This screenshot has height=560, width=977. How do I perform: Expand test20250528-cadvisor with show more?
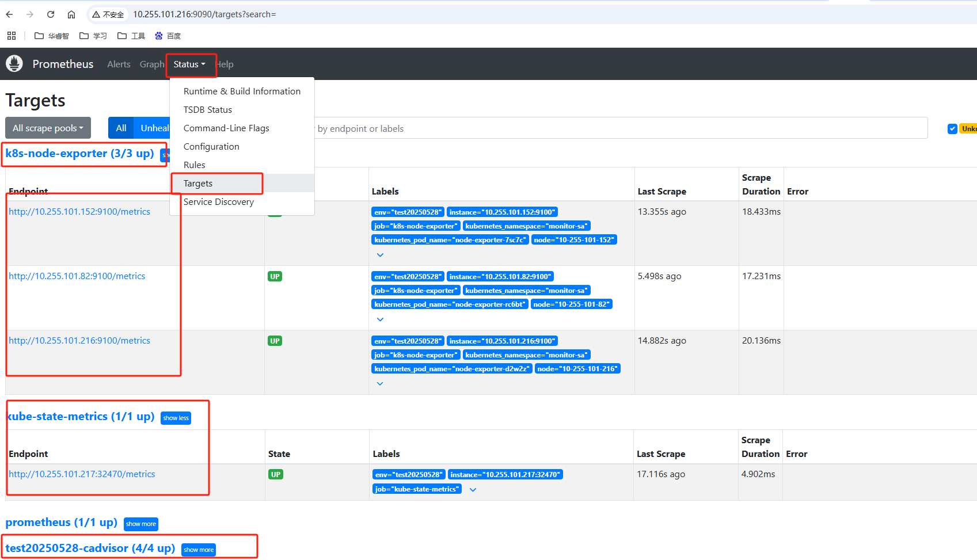coord(199,550)
